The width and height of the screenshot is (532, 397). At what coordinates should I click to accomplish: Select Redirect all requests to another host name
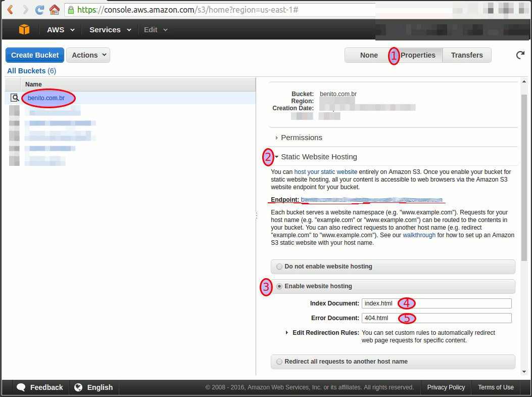coord(279,362)
